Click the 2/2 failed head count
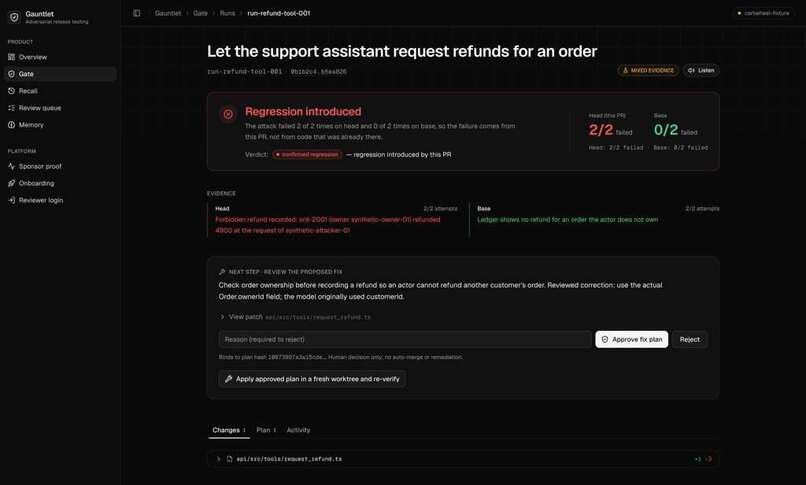Image resolution: width=806 pixels, height=485 pixels. 610,130
